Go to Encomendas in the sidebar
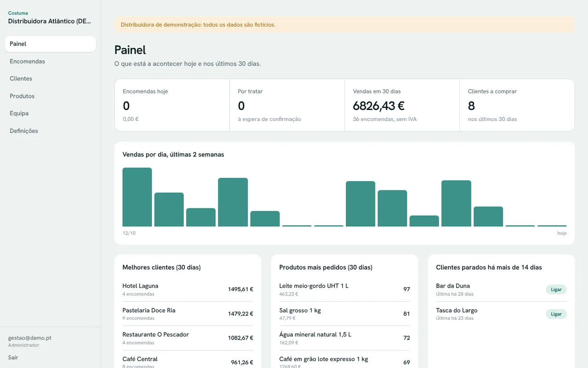 point(51,61)
